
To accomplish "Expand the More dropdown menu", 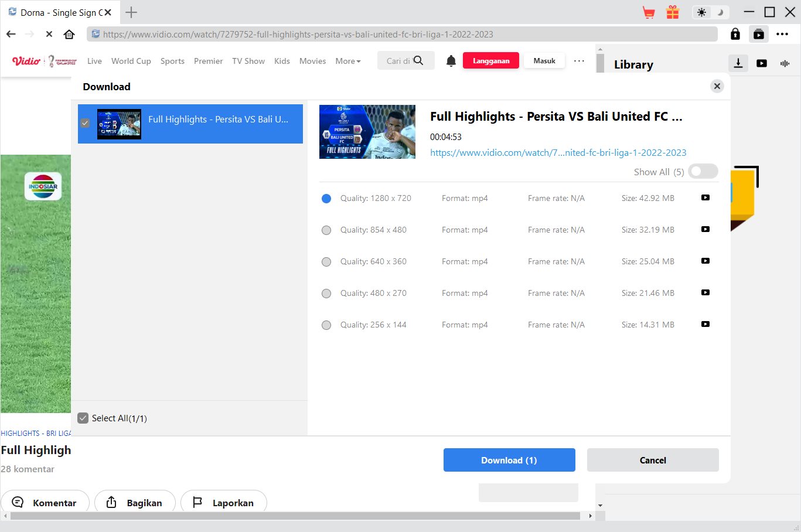I will (348, 61).
